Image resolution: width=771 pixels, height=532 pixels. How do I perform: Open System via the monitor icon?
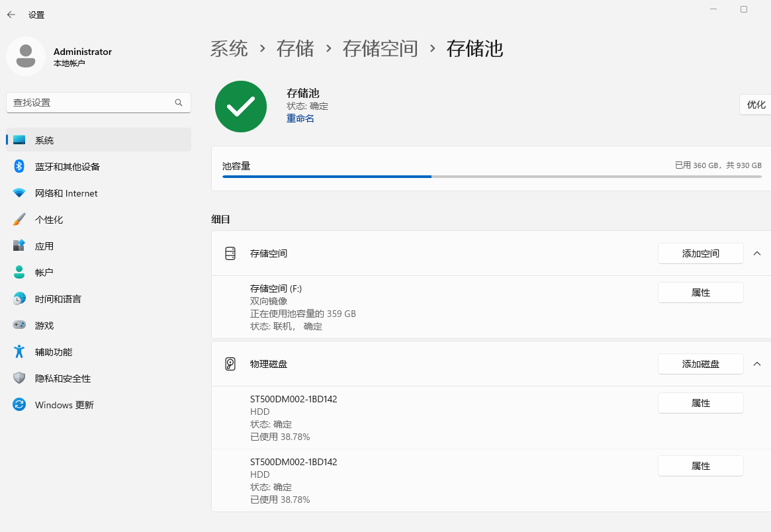click(x=19, y=140)
